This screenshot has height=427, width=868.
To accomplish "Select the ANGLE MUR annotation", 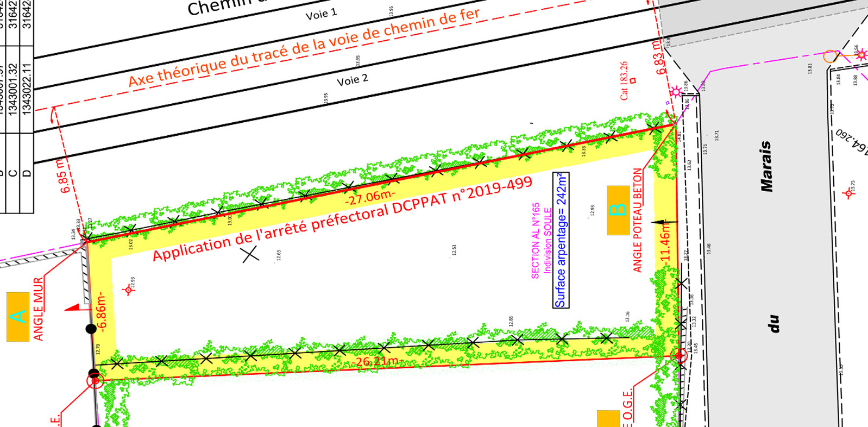I will click(x=39, y=309).
